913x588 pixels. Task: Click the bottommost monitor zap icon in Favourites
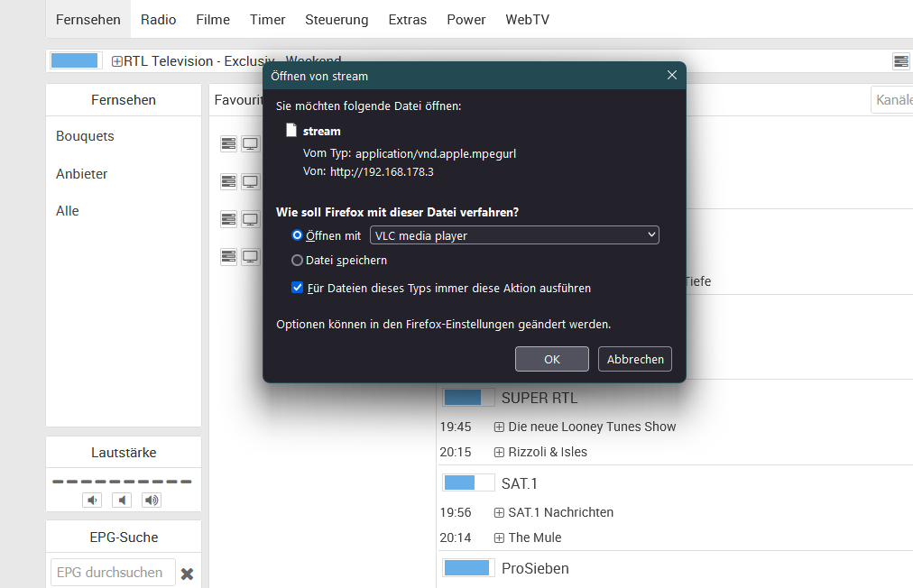coord(251,257)
